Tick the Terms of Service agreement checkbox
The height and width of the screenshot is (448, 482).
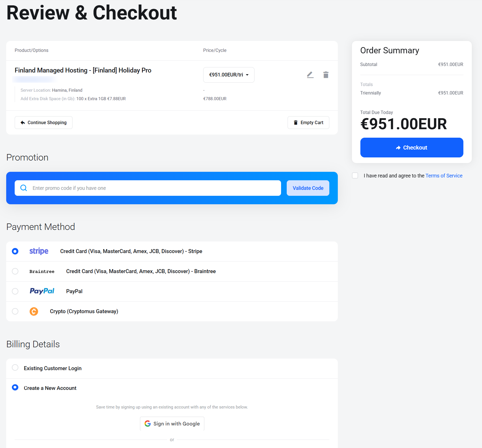pyautogui.click(x=355, y=175)
